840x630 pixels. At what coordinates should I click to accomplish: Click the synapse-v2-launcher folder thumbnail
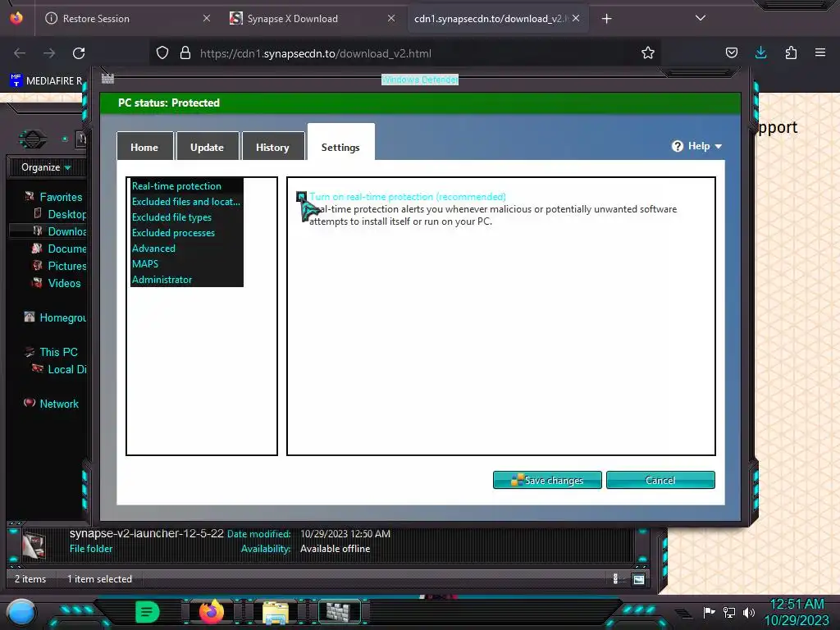(x=34, y=546)
